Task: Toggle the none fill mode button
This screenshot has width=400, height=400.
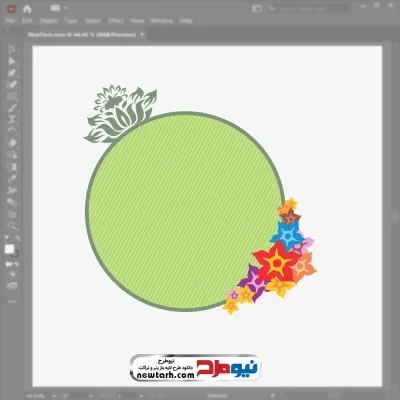Action: (16, 264)
